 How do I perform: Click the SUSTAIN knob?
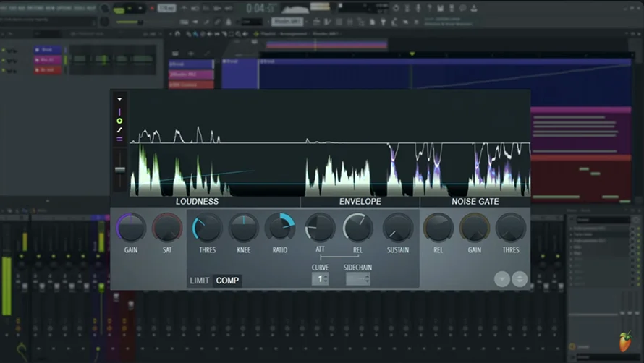(x=397, y=228)
